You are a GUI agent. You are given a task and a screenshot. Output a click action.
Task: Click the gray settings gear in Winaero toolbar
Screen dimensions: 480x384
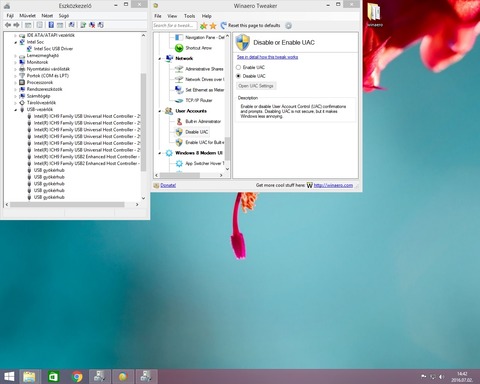[x=288, y=26]
